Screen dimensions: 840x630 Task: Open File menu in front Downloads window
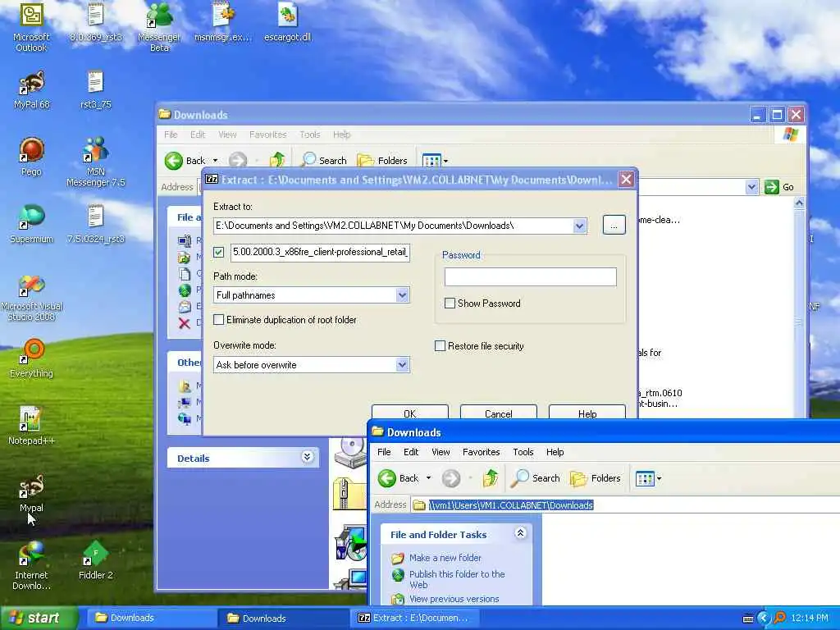[x=384, y=452]
